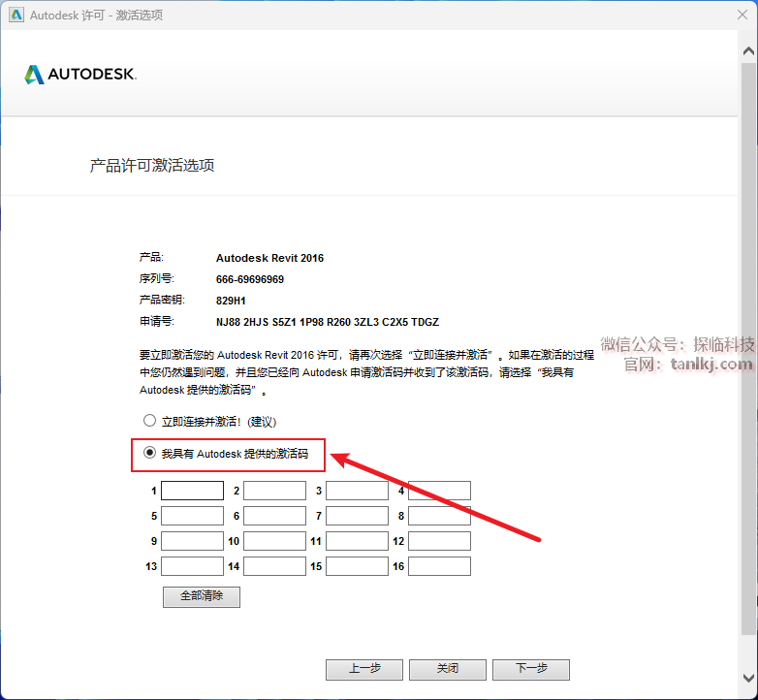Click activation code field 1

(192, 491)
